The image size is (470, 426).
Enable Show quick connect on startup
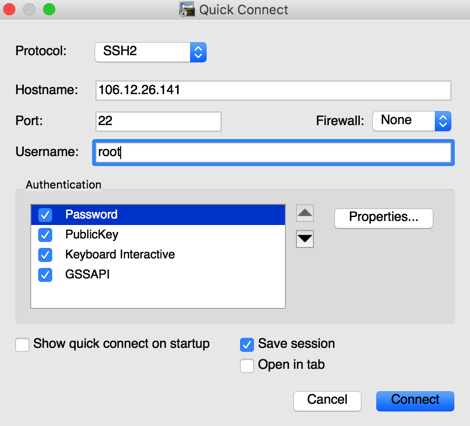click(x=22, y=345)
